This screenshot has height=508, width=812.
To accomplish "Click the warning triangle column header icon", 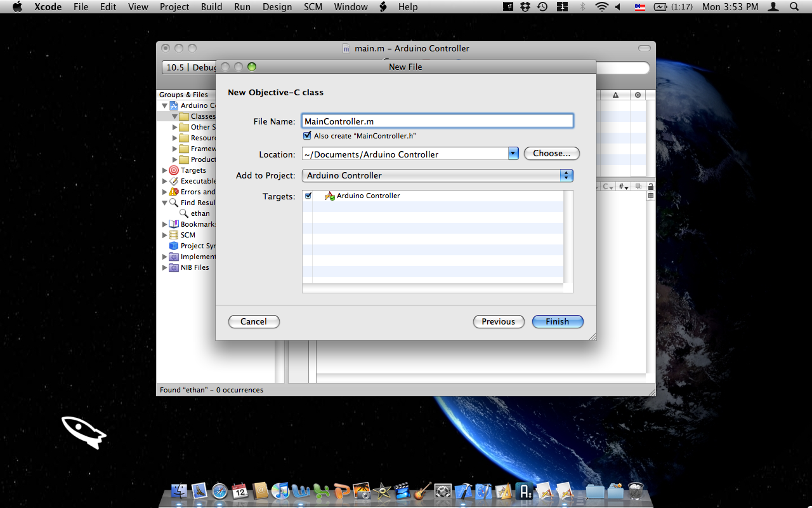I will (x=615, y=95).
